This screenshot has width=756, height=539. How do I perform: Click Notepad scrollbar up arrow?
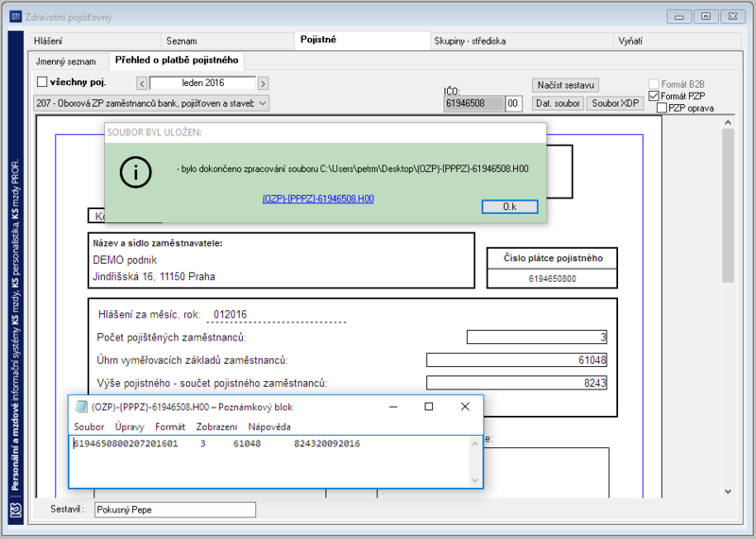pos(475,443)
